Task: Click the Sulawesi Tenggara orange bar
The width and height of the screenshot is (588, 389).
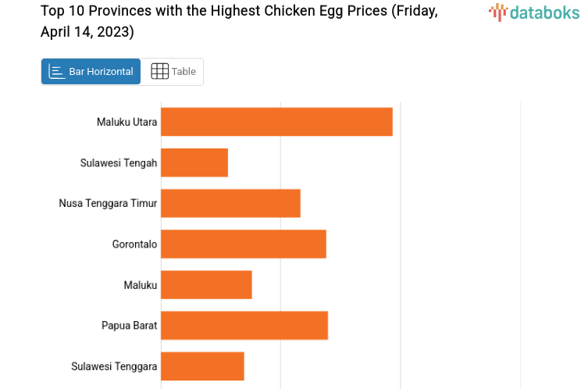Action: [202, 366]
